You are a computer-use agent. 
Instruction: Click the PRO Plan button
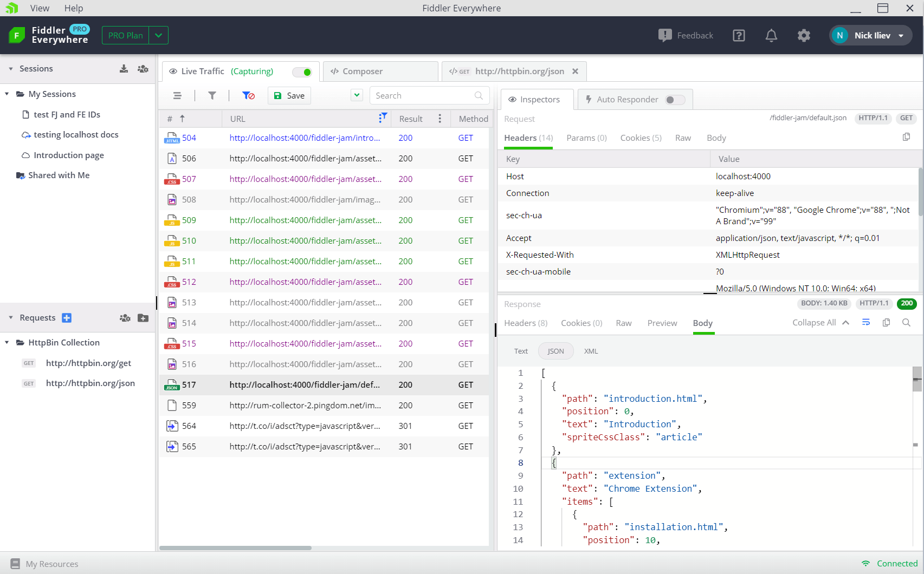pos(126,35)
